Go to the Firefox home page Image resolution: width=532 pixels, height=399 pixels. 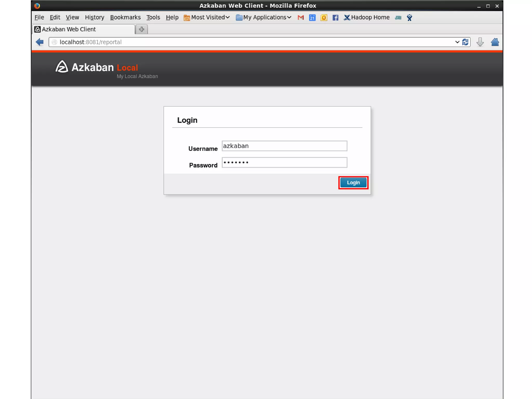click(495, 42)
